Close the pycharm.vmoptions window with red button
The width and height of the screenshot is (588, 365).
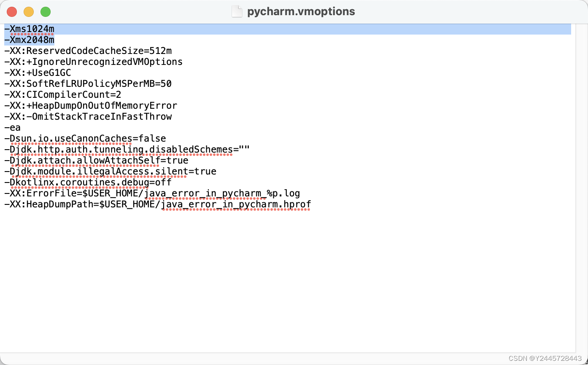(12, 12)
